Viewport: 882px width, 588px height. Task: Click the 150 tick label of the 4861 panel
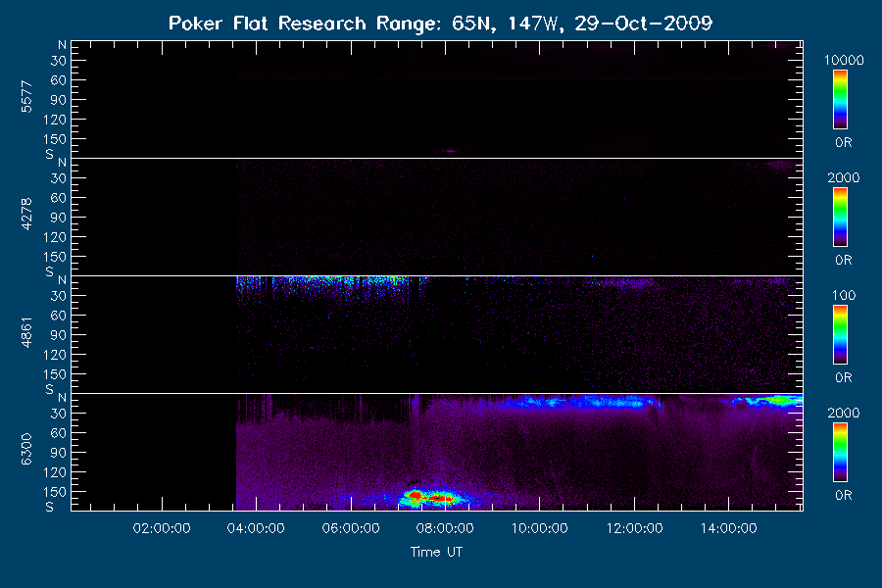[x=55, y=374]
